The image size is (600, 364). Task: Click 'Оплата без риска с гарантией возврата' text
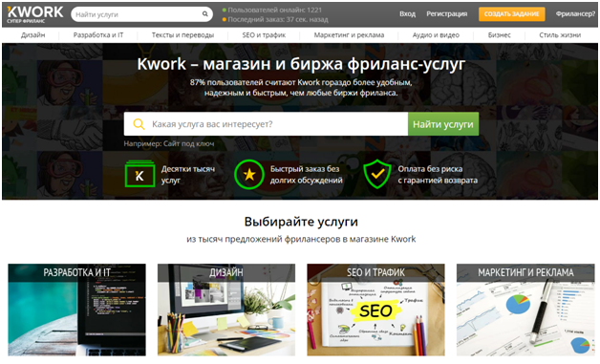tap(438, 175)
